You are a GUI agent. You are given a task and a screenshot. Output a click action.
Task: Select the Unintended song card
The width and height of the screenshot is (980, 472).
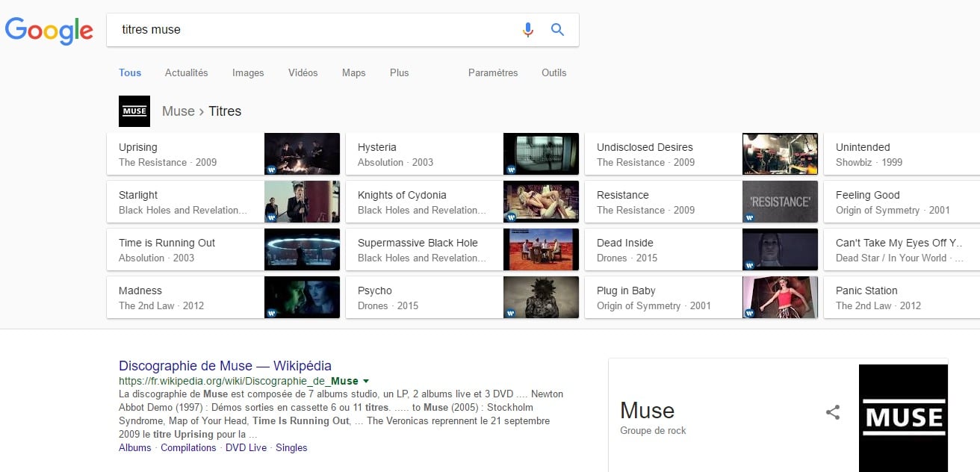902,154
